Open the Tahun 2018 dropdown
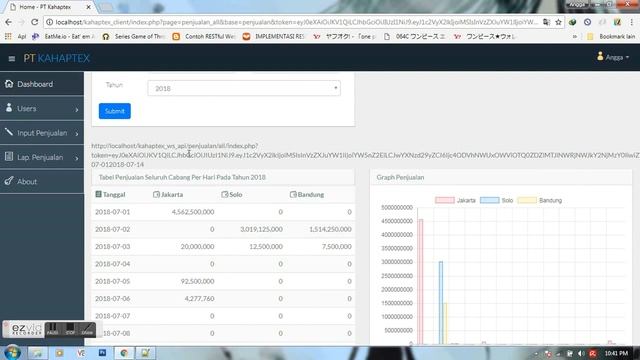The height and width of the screenshot is (360, 640). tap(244, 88)
